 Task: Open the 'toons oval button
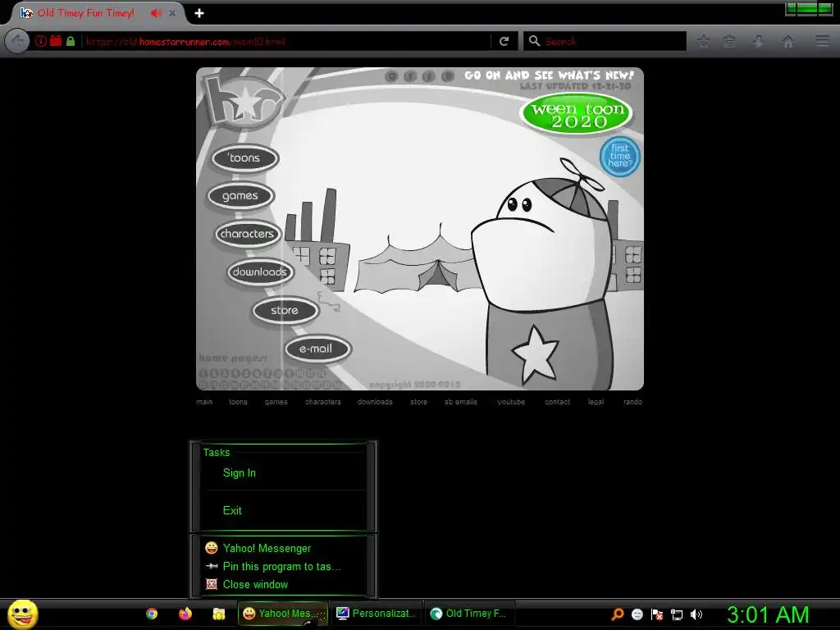pyautogui.click(x=244, y=158)
